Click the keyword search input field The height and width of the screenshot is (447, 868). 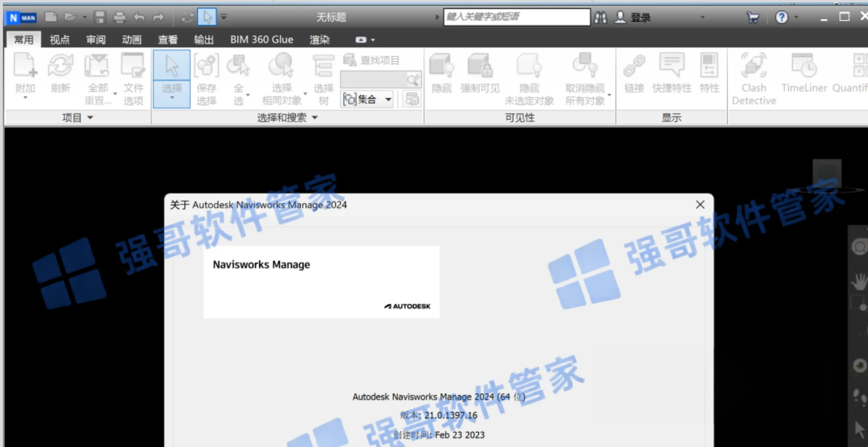[517, 17]
